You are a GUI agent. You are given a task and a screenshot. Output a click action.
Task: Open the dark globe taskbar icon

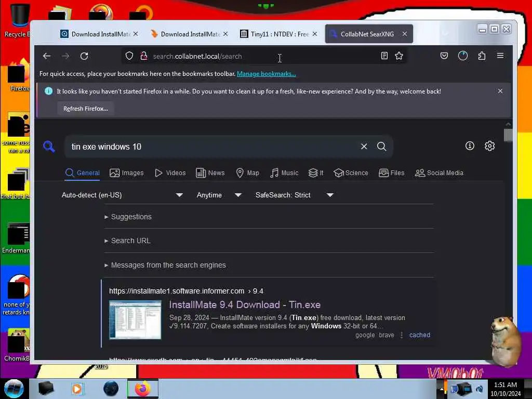pos(111,389)
